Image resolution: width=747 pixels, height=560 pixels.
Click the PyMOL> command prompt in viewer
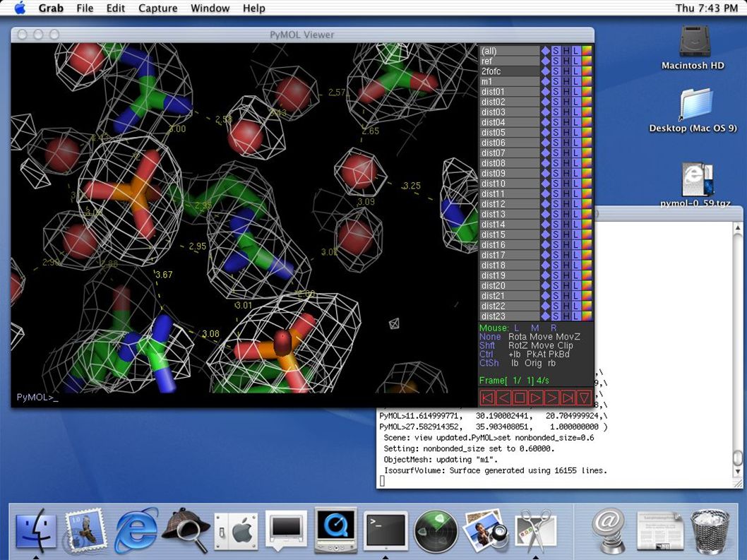click(x=37, y=397)
